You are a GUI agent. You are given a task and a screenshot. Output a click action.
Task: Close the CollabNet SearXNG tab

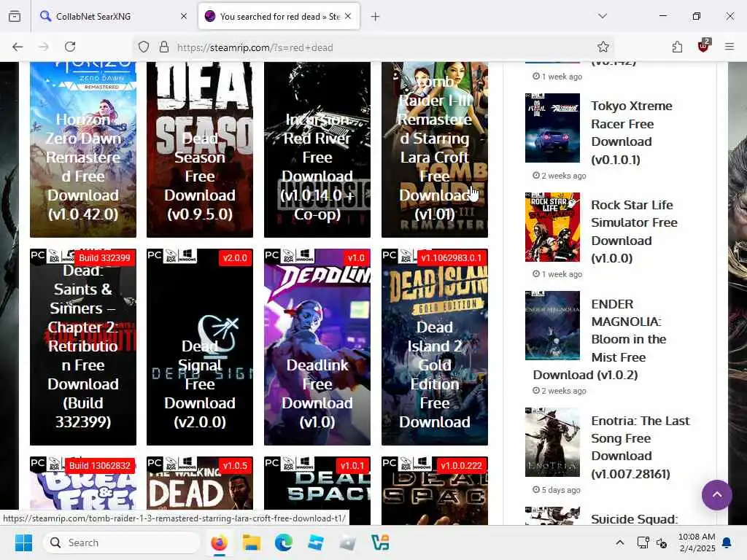(184, 16)
